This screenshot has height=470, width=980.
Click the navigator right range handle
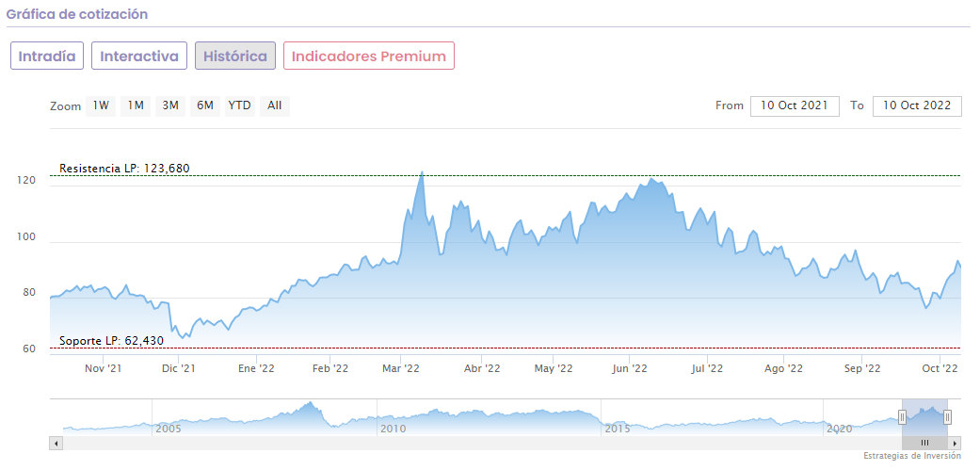[x=947, y=417]
